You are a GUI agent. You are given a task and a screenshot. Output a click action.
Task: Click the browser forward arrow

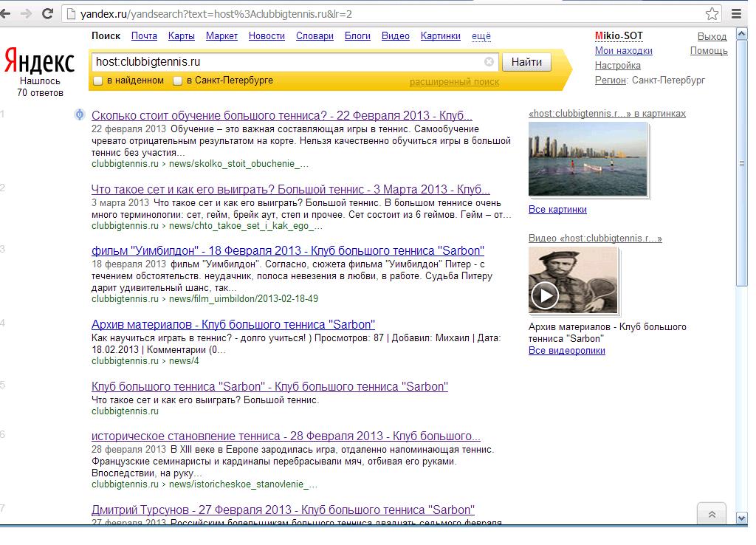[x=26, y=13]
